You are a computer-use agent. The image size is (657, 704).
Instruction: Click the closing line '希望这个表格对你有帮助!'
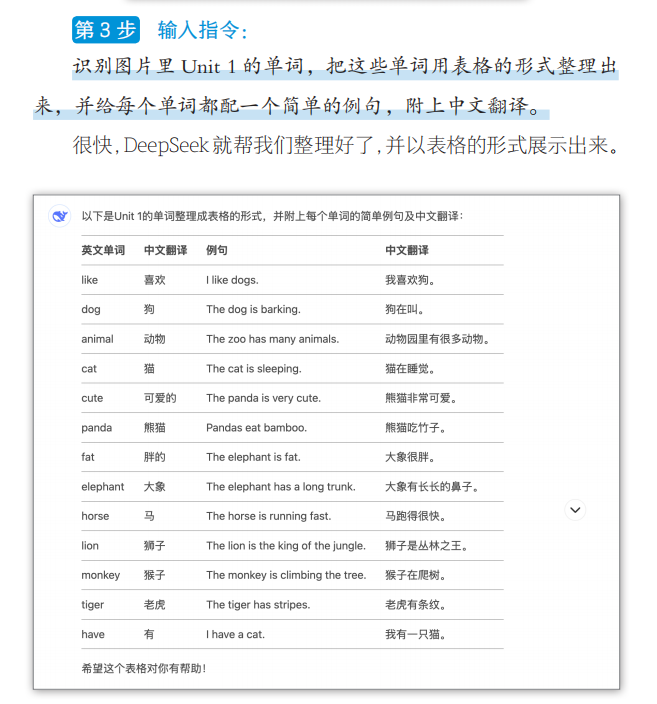(x=144, y=669)
